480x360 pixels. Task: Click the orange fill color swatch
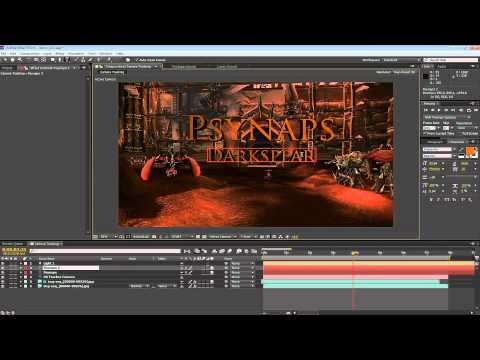(471, 151)
